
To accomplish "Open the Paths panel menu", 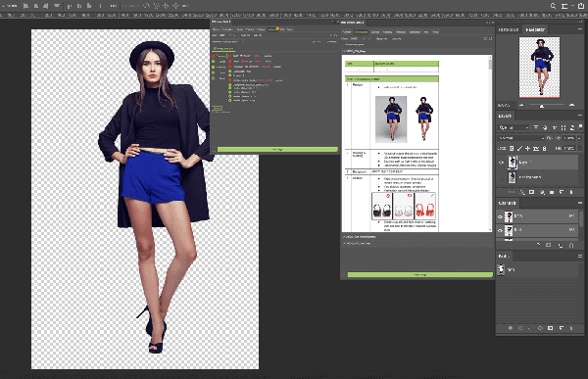I will tap(580, 256).
